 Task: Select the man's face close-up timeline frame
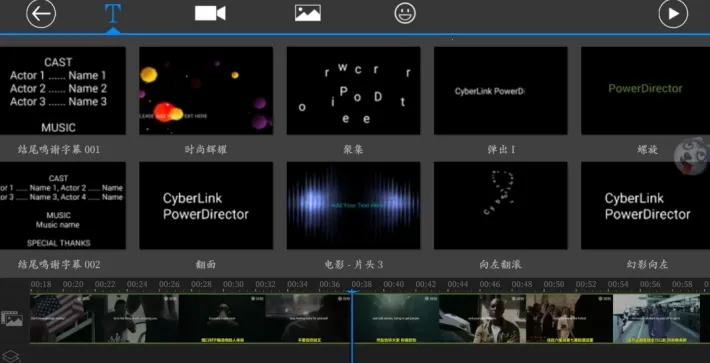tap(483, 318)
